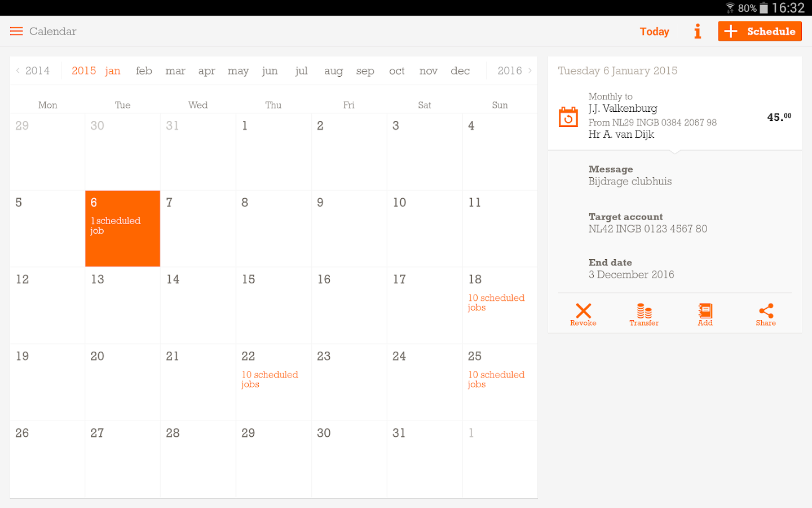Click the Calendar title text
Screen dimensions: 812x508
click(52, 31)
